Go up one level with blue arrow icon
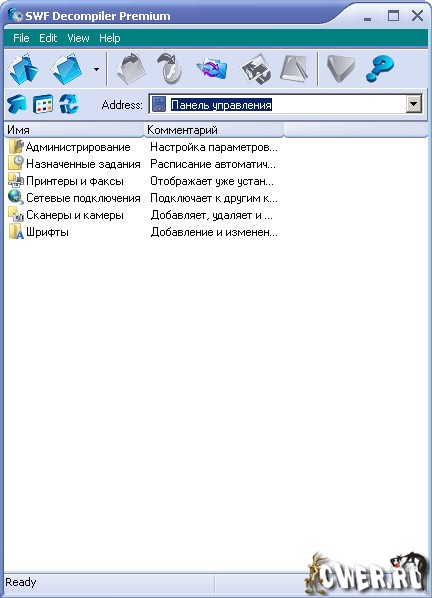The width and height of the screenshot is (432, 598). 17,104
